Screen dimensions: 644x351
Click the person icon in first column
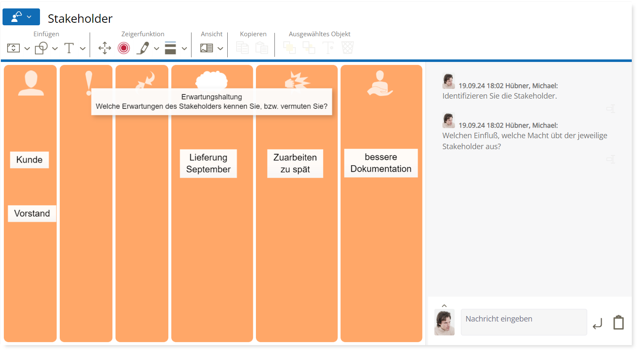coord(31,83)
